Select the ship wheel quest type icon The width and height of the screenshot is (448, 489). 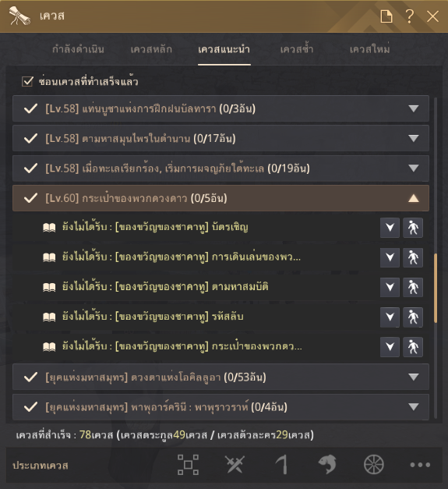[373, 465]
